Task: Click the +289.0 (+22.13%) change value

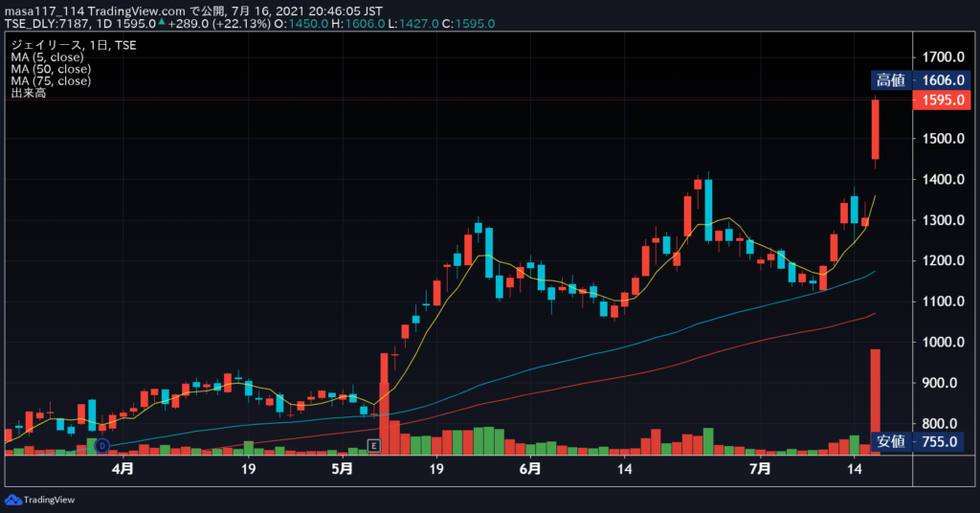Action: pos(219,24)
